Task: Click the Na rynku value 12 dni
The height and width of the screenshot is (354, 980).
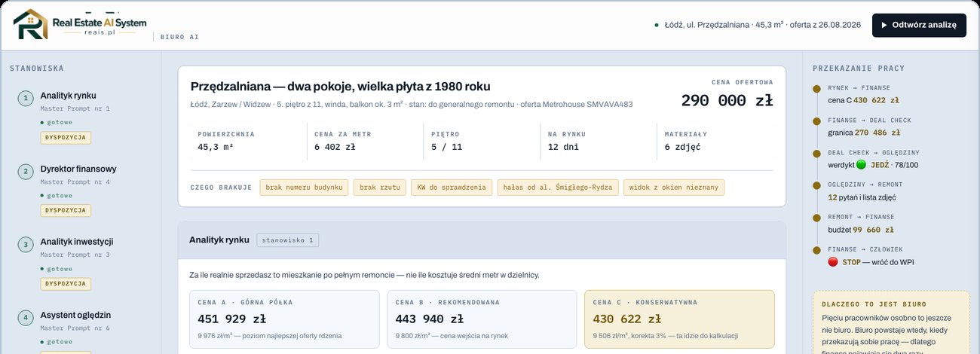Action: point(563,147)
